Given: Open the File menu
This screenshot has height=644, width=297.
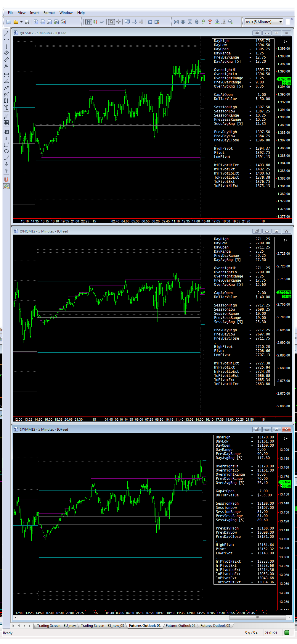Looking at the screenshot, I should click(11, 13).
